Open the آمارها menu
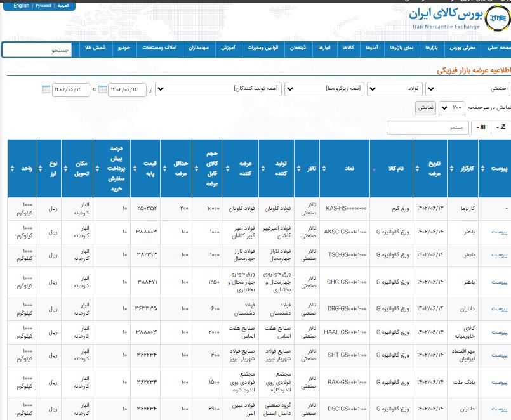 [x=372, y=48]
